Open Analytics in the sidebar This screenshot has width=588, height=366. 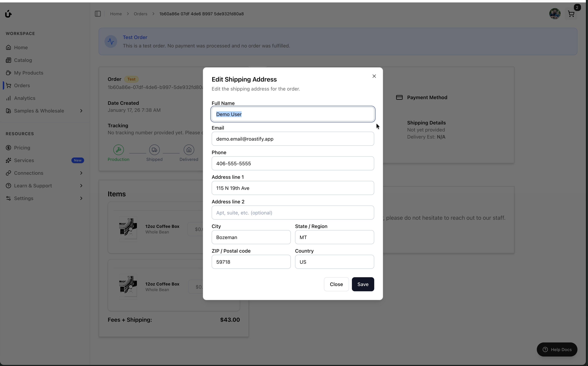pos(24,98)
